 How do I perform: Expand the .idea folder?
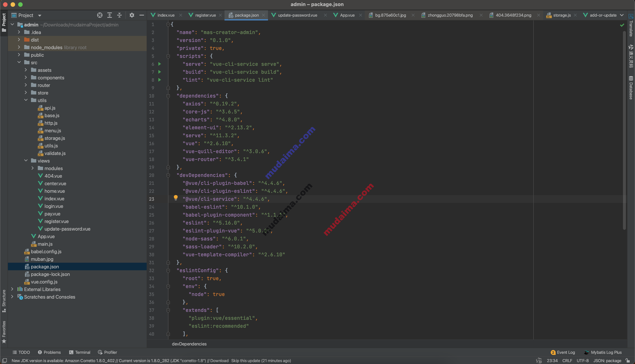19,32
